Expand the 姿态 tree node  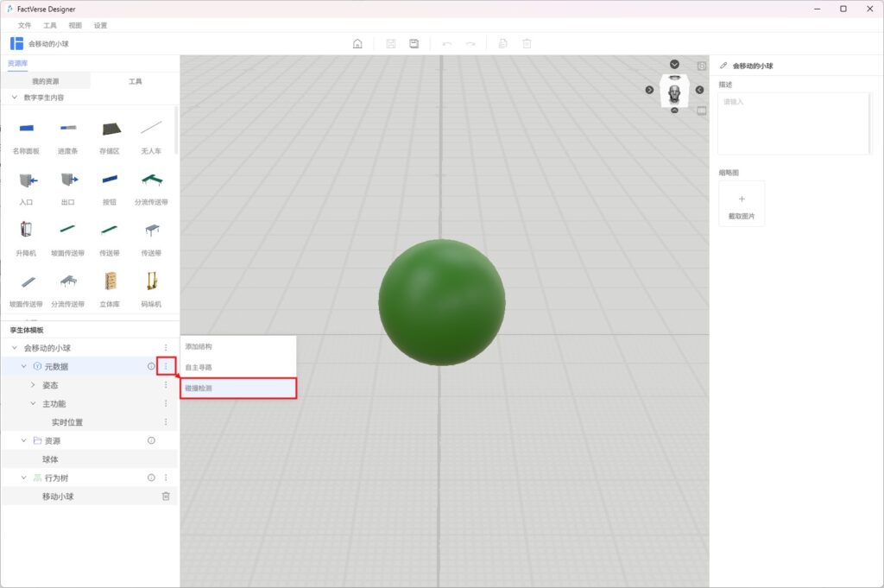(33, 385)
